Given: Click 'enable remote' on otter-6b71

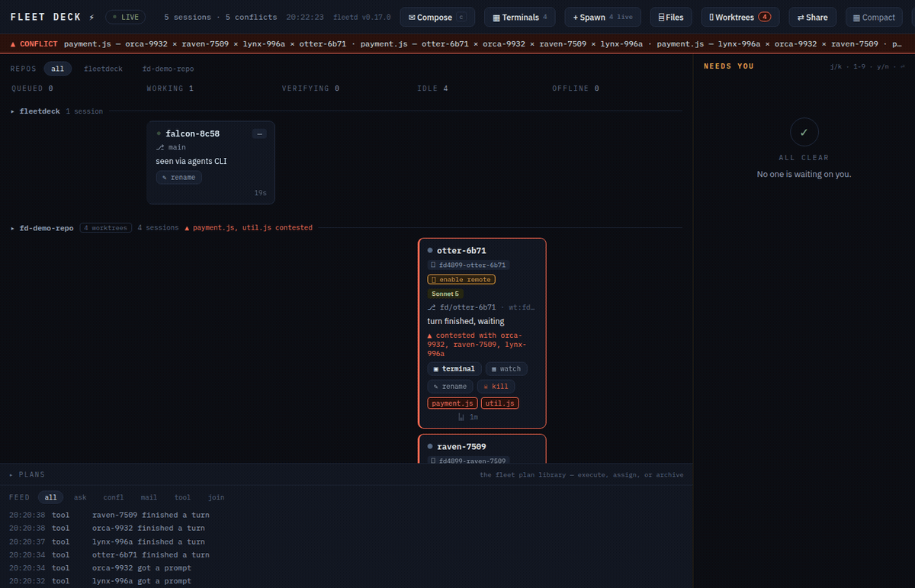Looking at the screenshot, I should [461, 279].
